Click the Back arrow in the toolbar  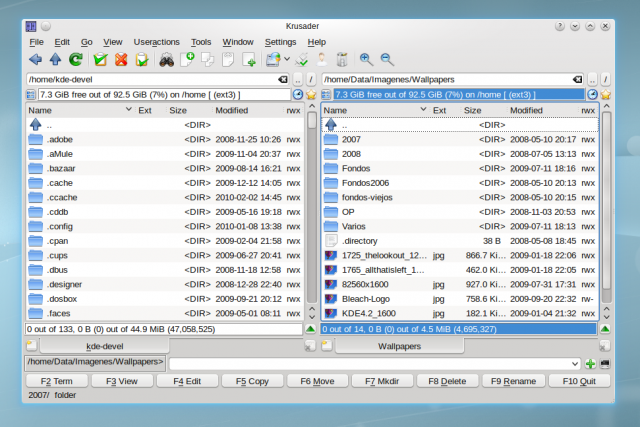click(35, 60)
